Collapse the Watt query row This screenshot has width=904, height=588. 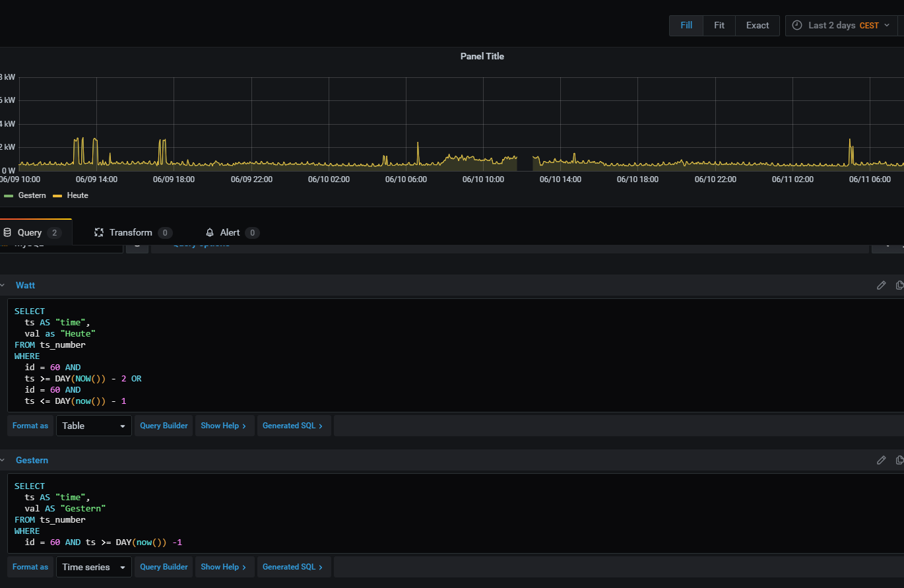2,285
